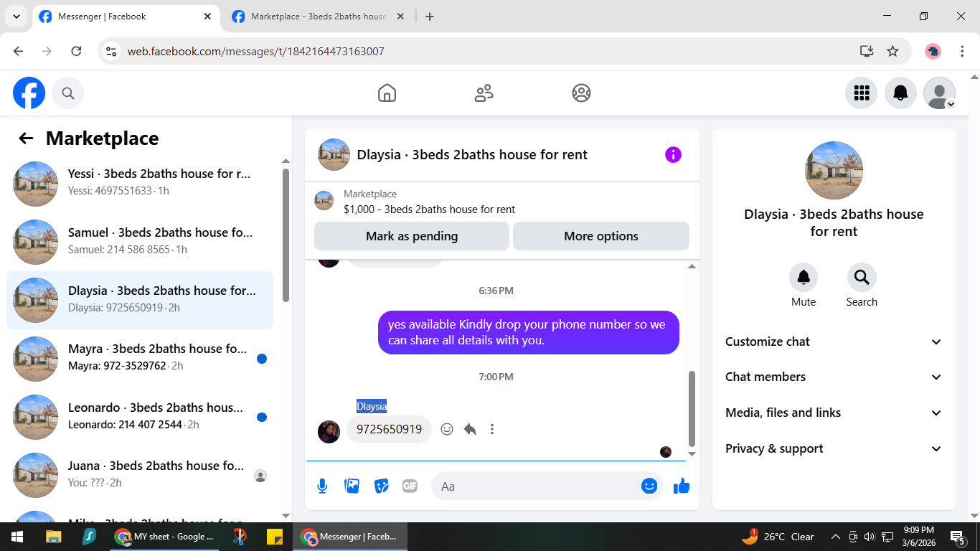Click the conversation list scrollbar
The image size is (980, 551).
pos(286,235)
